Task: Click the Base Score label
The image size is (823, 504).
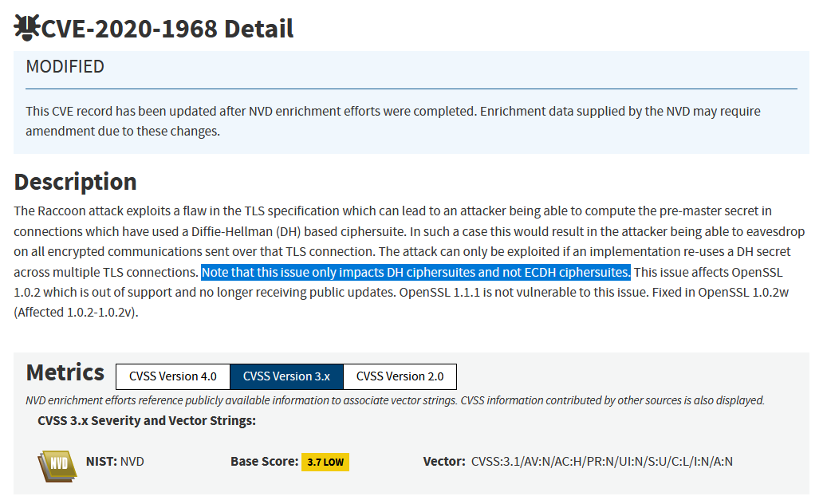Action: click(x=262, y=462)
